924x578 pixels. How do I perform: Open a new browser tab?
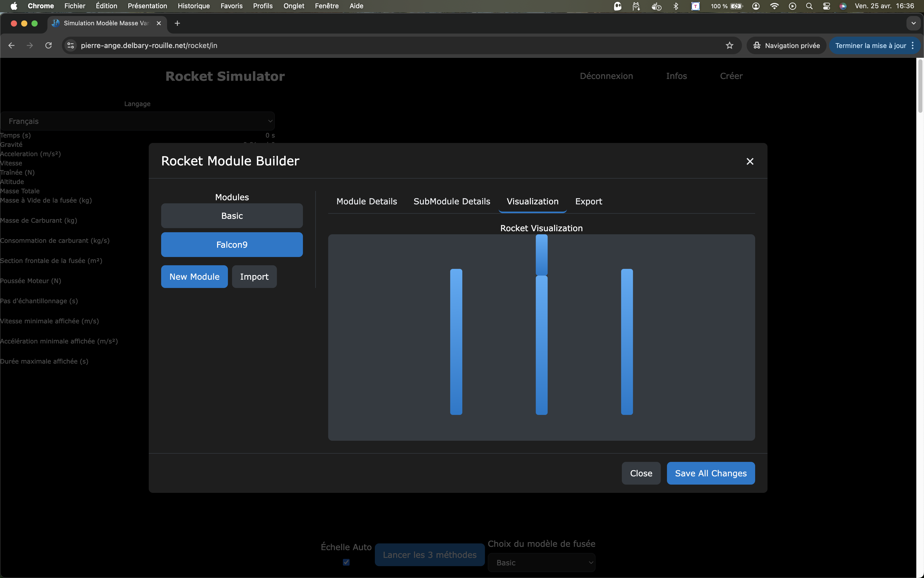(177, 23)
